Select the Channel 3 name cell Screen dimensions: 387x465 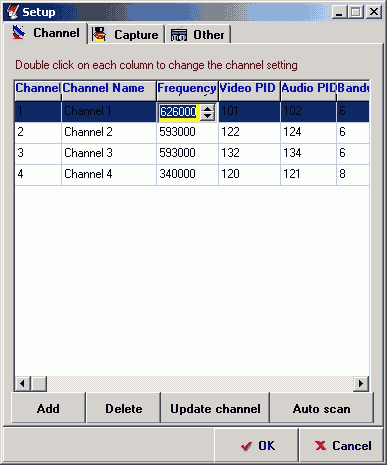coord(109,153)
